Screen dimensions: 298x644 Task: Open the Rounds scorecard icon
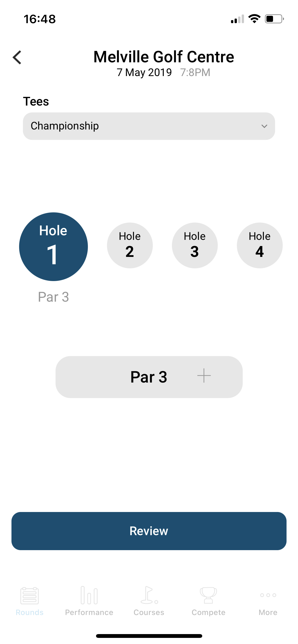pos(30,595)
